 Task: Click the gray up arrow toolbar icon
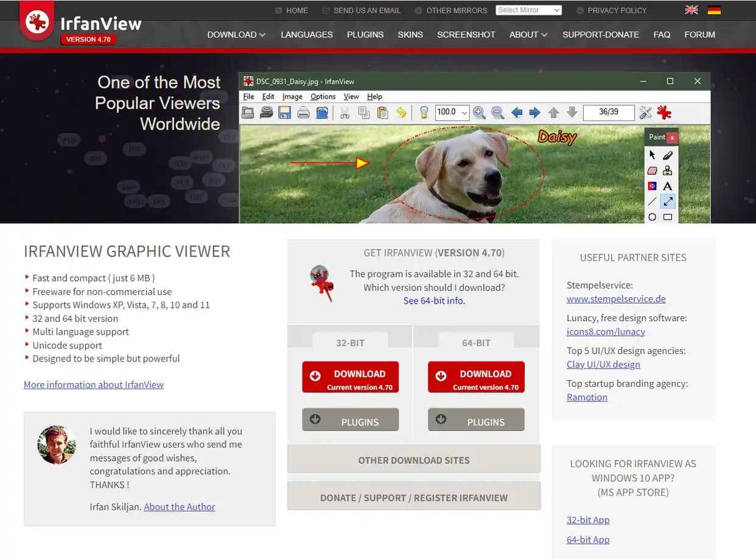coord(553,113)
